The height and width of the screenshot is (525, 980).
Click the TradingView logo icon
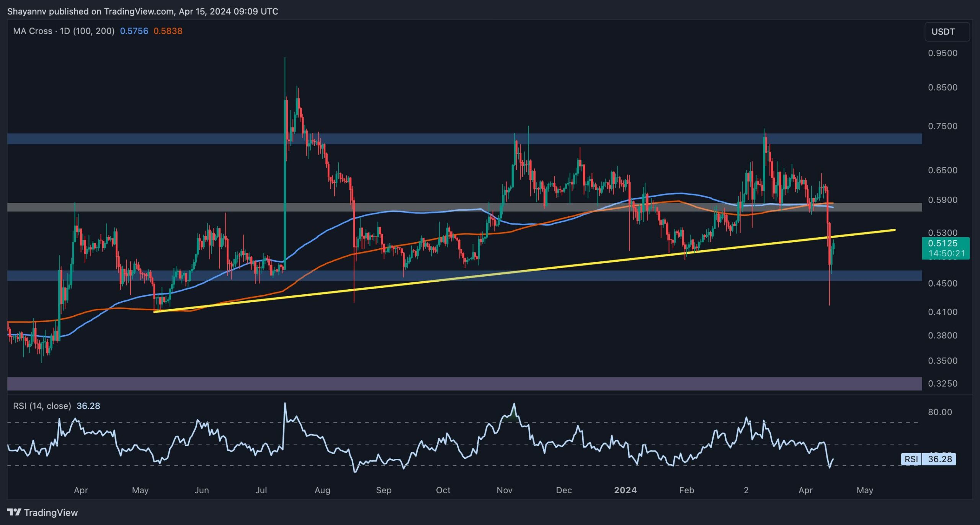click(14, 512)
